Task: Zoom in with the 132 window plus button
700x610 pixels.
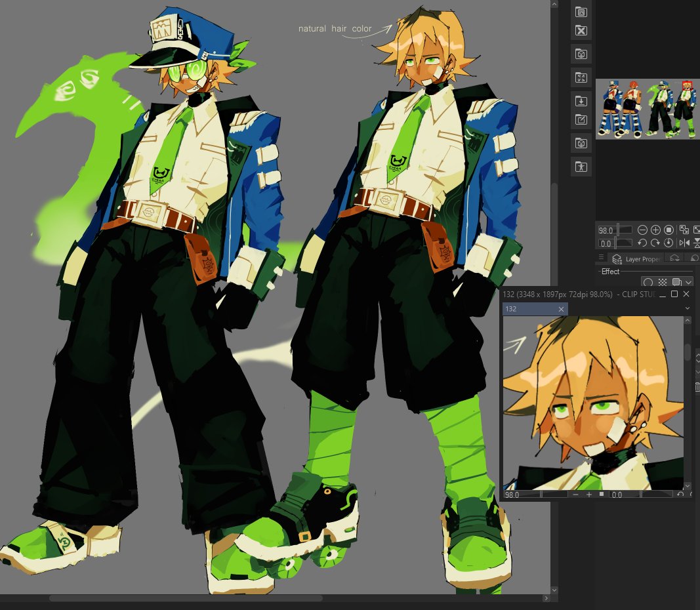Action: point(589,495)
